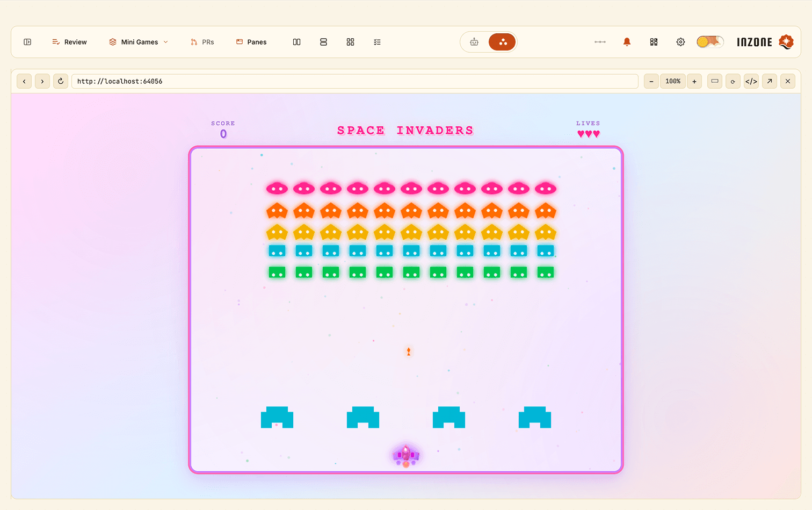Click the connection nodes line icon
Viewport: 812px width, 510px height.
(x=600, y=42)
